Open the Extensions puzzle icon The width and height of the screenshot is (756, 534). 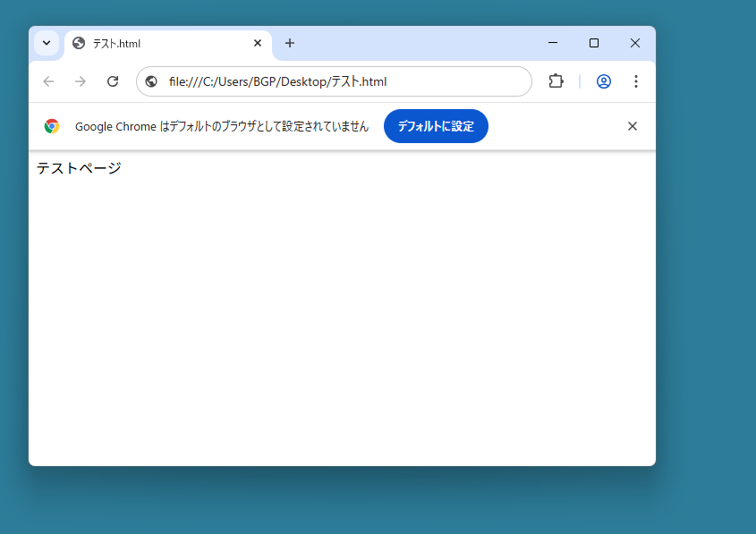point(556,81)
